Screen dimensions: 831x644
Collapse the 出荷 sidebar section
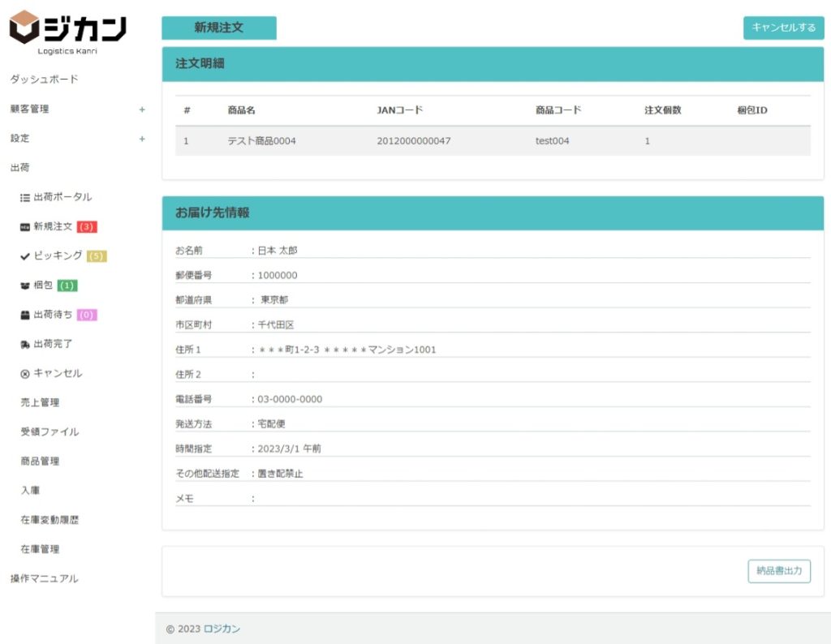(x=20, y=168)
